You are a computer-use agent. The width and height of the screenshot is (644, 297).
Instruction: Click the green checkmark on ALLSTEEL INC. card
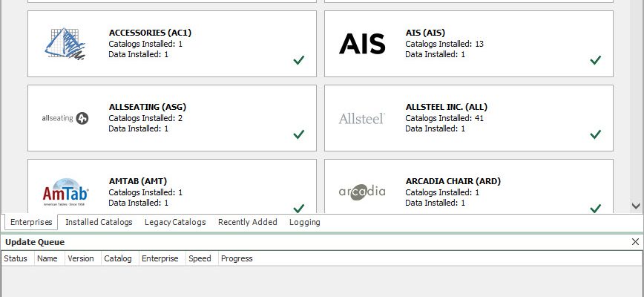(596, 134)
